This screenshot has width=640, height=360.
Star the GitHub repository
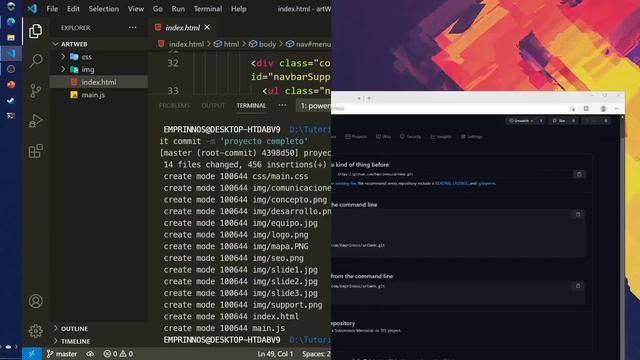tap(558, 121)
